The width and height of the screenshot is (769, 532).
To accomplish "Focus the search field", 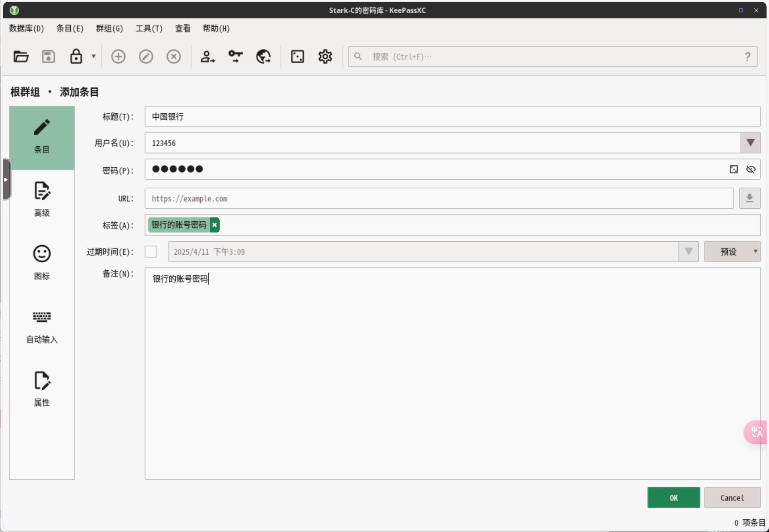I will coord(552,57).
